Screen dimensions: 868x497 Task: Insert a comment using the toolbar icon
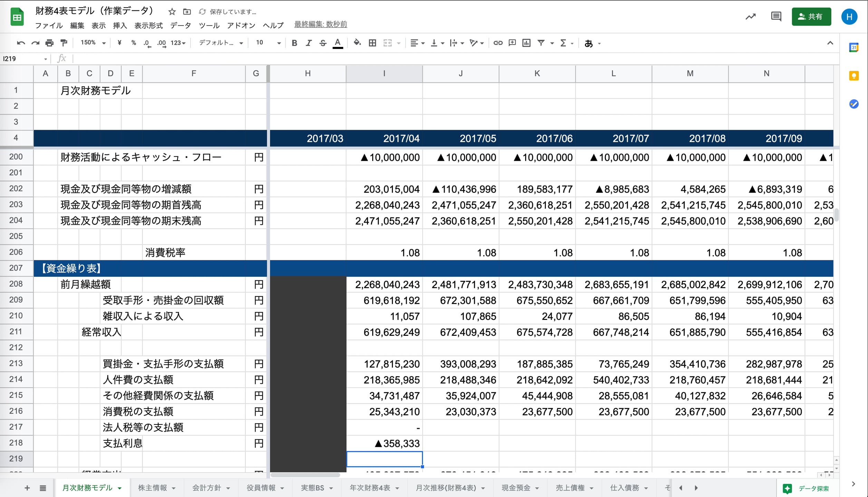pyautogui.click(x=512, y=43)
